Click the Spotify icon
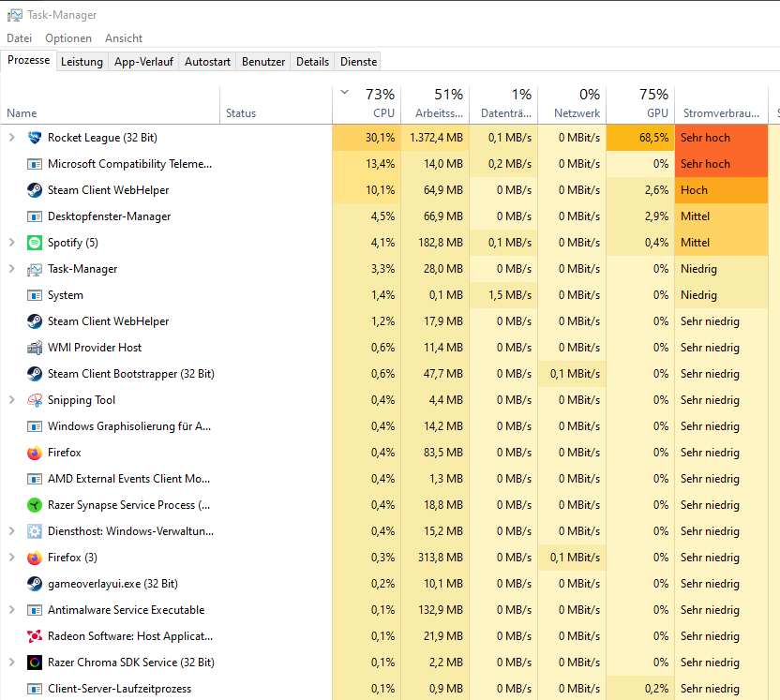Screen dimensions: 780x700 click(35, 243)
